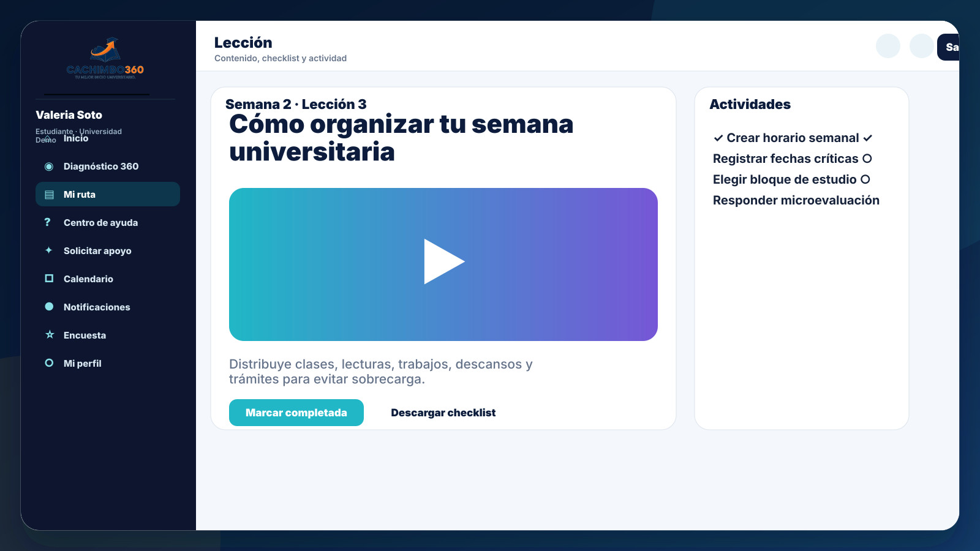Screen dimensions: 980x551
Task: Go to the Mi perfil page
Action: (108, 364)
